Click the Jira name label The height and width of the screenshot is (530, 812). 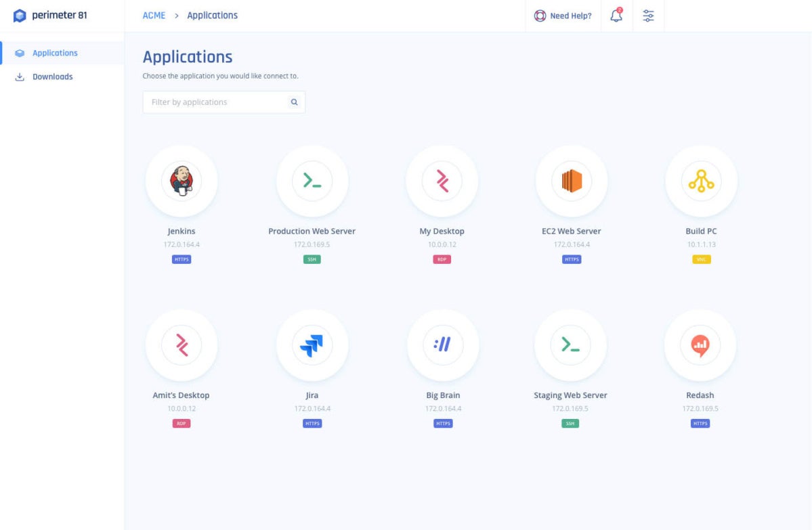coord(312,395)
